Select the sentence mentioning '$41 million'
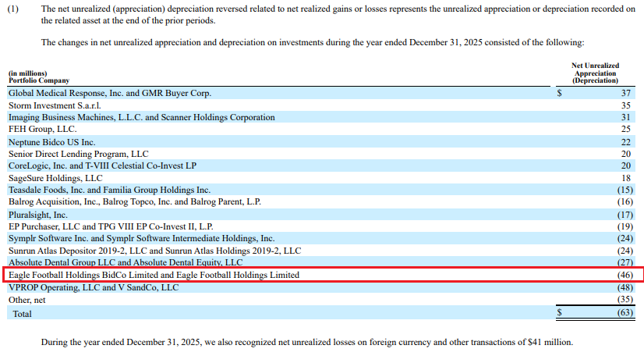644x356 pixels. pyautogui.click(x=307, y=343)
